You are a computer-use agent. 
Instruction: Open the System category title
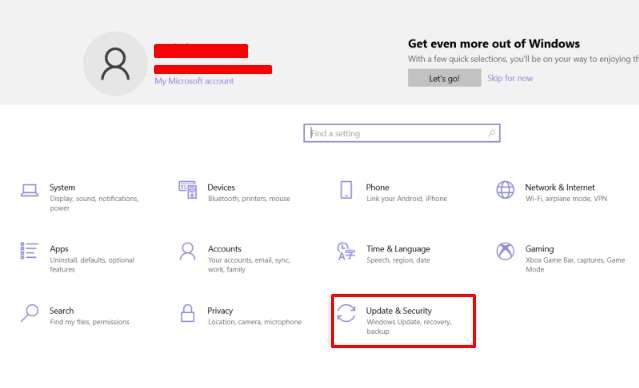point(62,187)
